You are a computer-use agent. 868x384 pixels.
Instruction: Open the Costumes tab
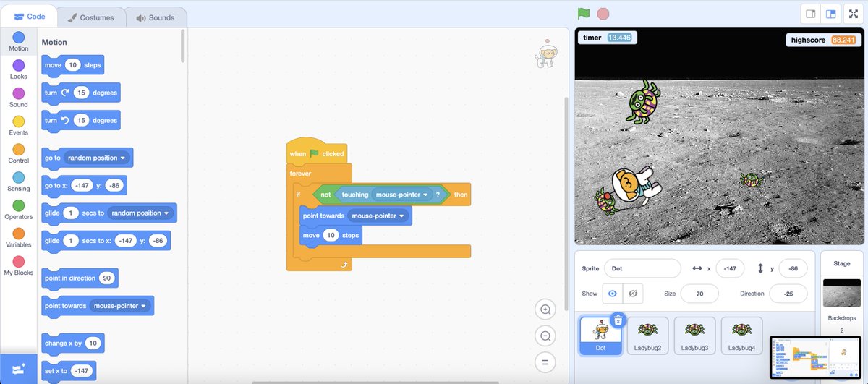tap(90, 17)
